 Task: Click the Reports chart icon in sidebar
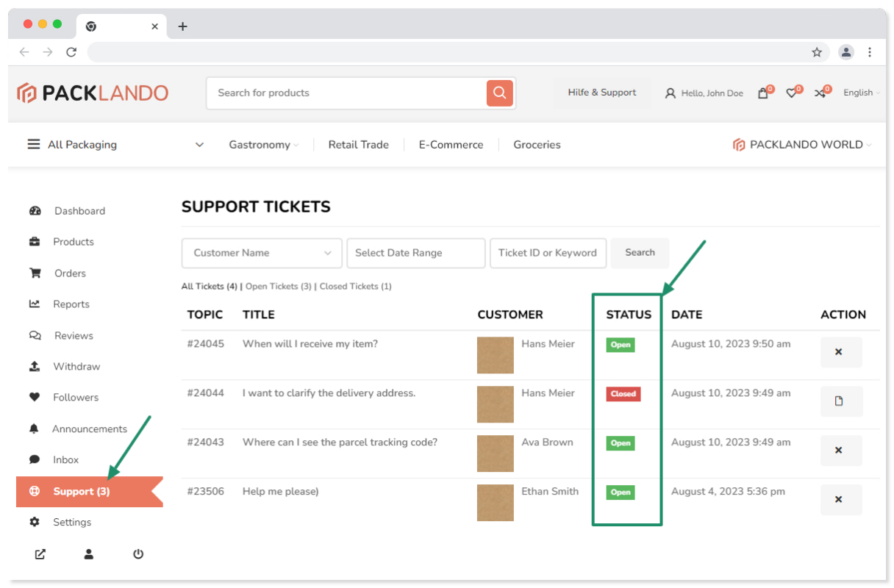[35, 304]
